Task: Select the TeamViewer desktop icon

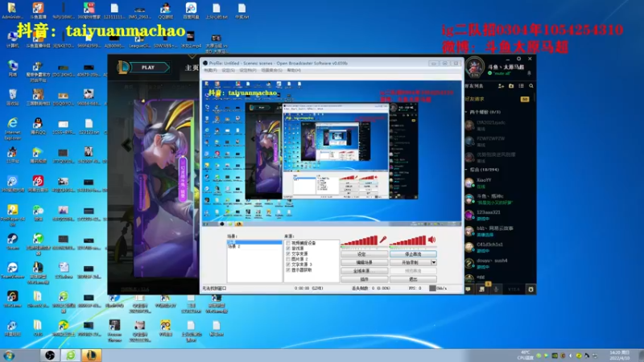Action: (12, 270)
